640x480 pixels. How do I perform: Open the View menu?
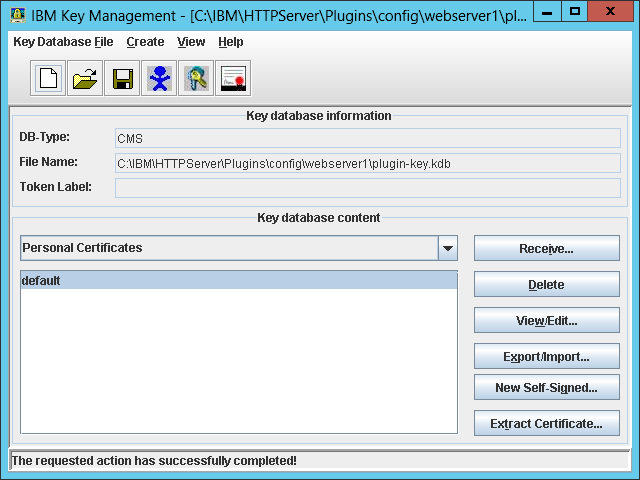tap(191, 42)
